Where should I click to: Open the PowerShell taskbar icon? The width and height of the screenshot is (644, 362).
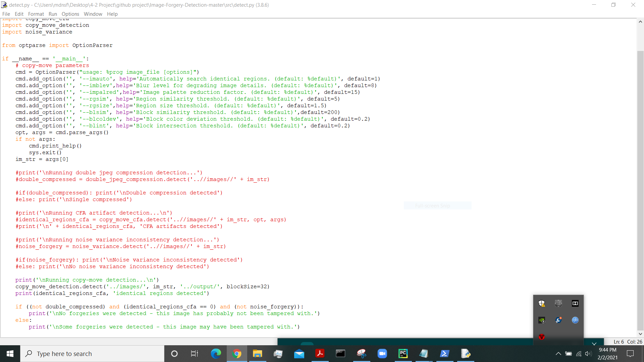[444, 354]
